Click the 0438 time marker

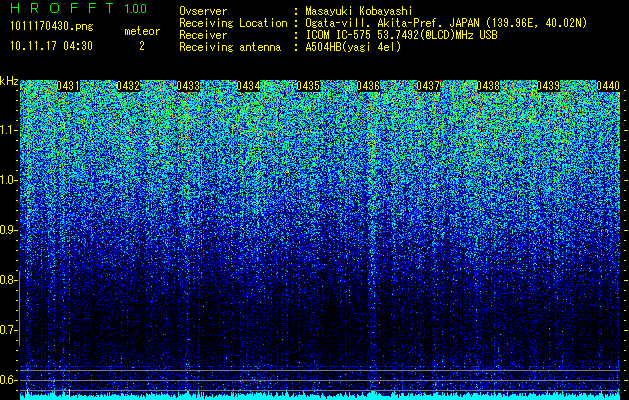click(x=488, y=86)
